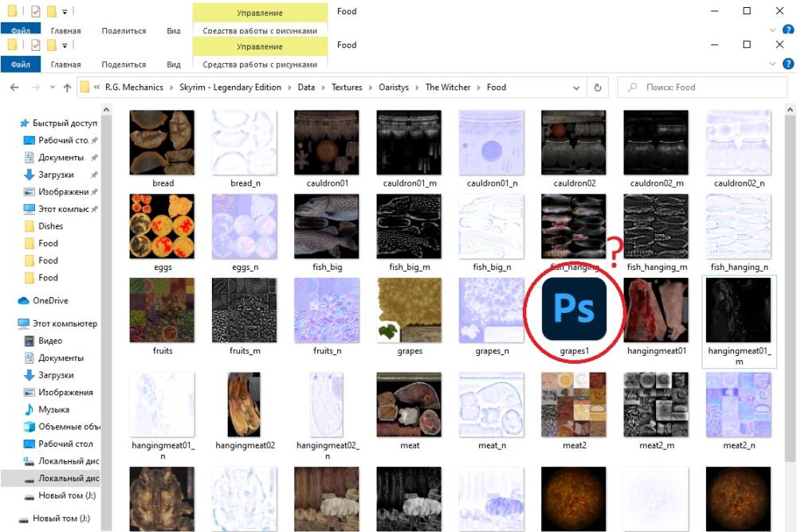
Task: Click the Поиск: Food search field
Action: [x=702, y=88]
